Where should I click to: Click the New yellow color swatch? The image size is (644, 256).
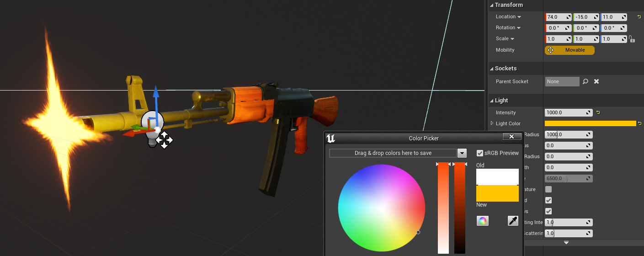coord(497,193)
